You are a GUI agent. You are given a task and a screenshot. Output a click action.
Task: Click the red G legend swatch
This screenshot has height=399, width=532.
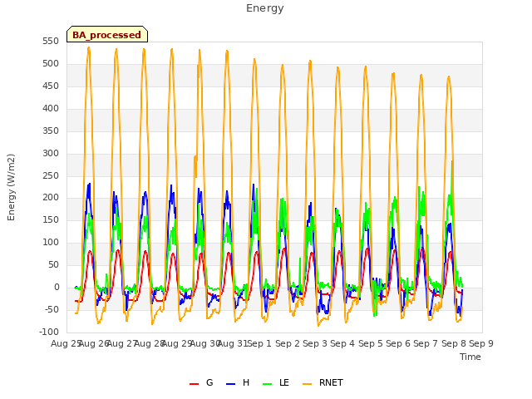point(194,384)
